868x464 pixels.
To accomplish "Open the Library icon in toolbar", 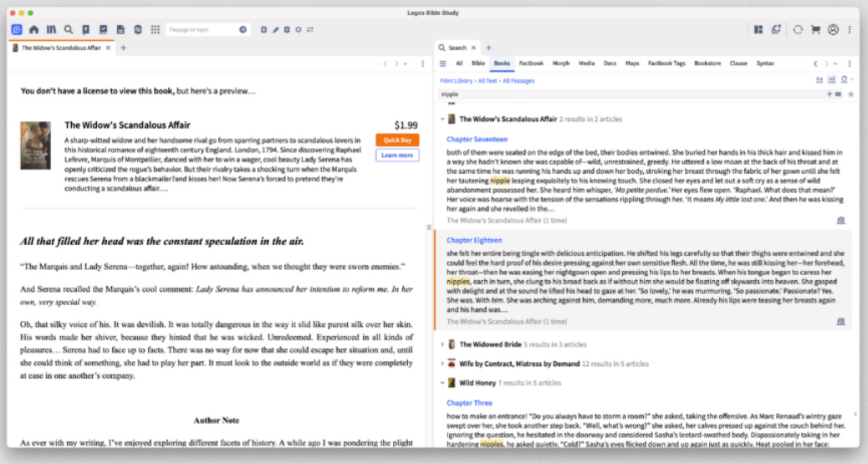I will pos(51,29).
